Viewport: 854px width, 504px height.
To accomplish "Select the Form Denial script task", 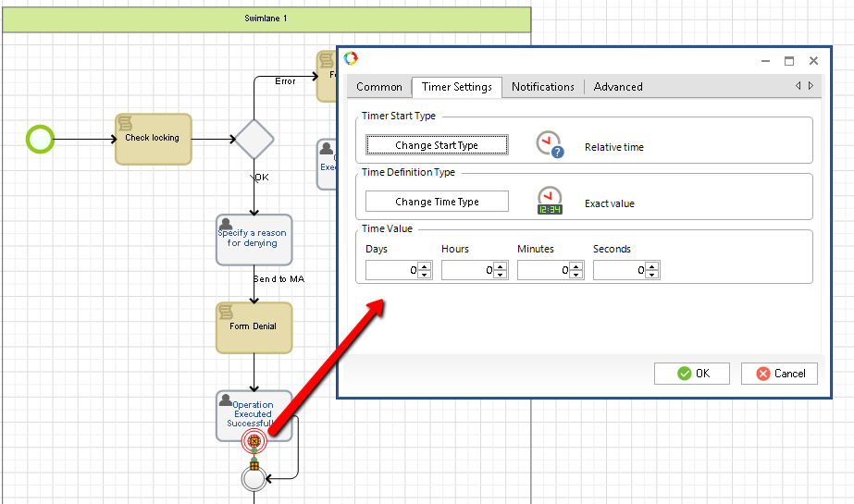I will click(x=253, y=326).
